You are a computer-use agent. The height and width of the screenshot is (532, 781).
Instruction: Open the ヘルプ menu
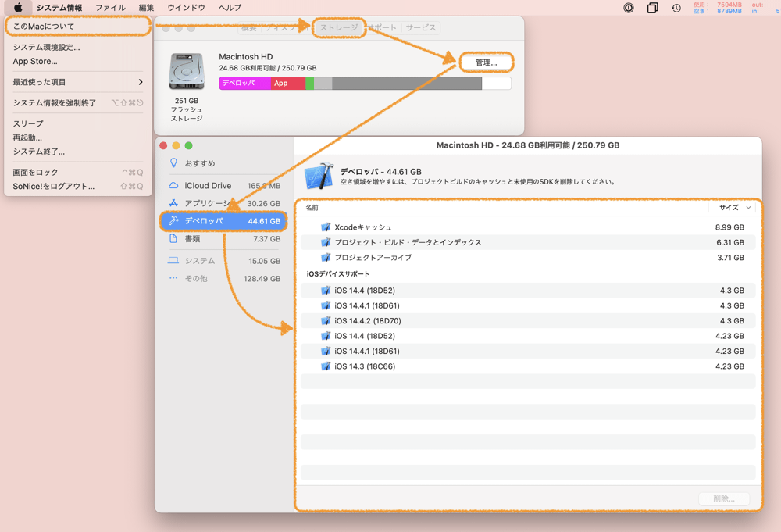(230, 8)
